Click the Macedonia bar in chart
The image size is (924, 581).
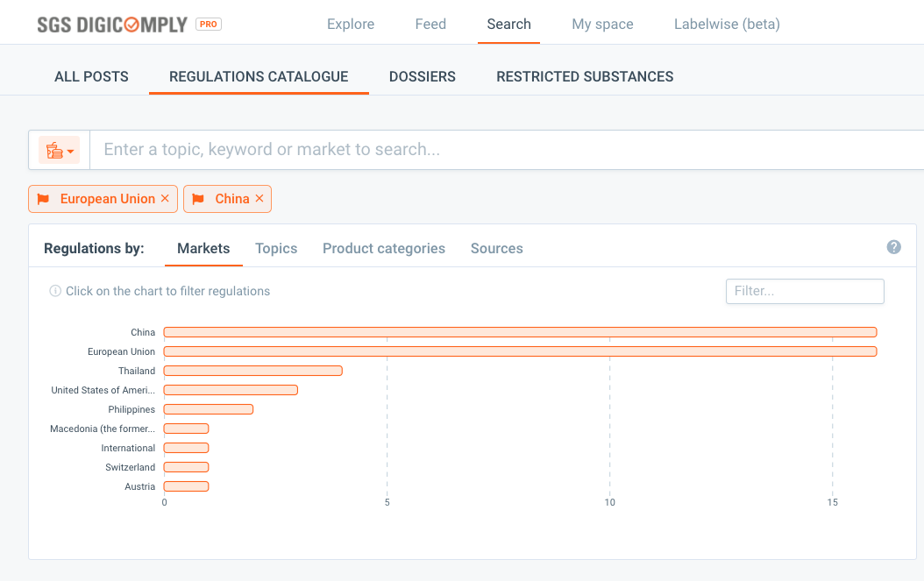(x=186, y=429)
